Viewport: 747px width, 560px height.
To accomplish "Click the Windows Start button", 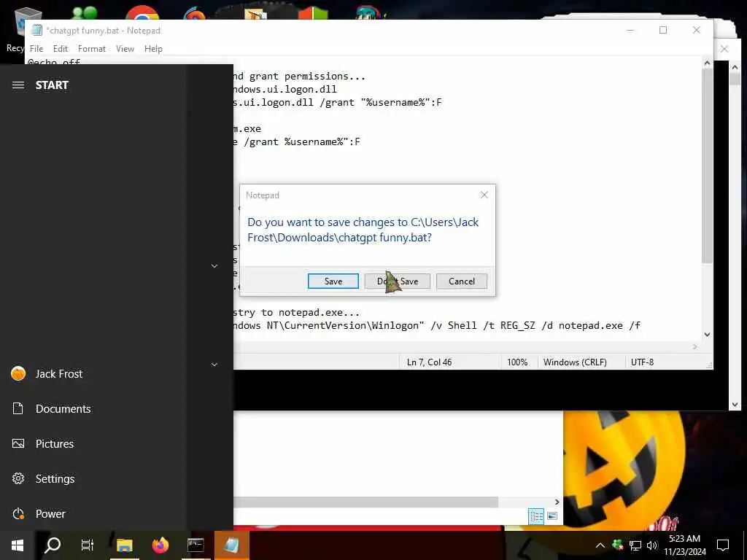I will (18, 545).
